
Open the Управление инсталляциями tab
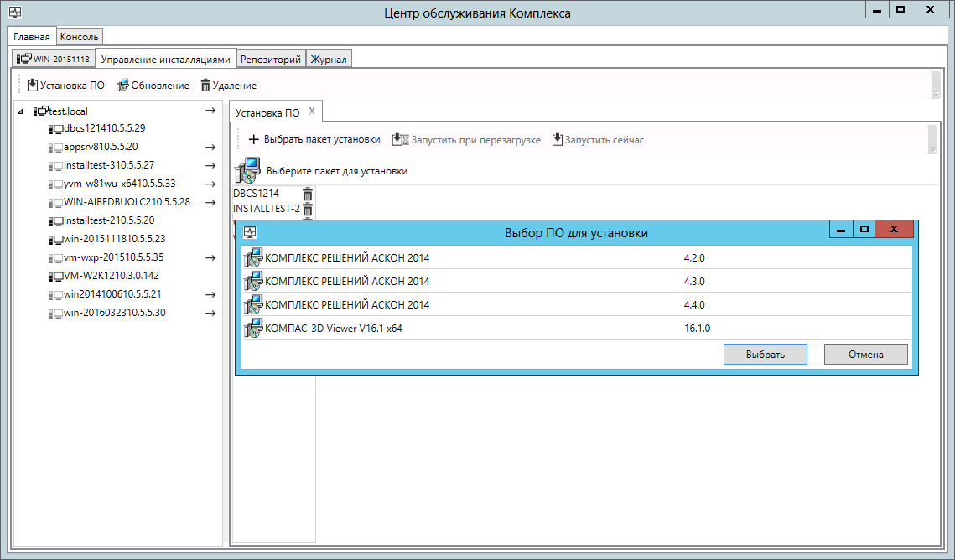166,59
